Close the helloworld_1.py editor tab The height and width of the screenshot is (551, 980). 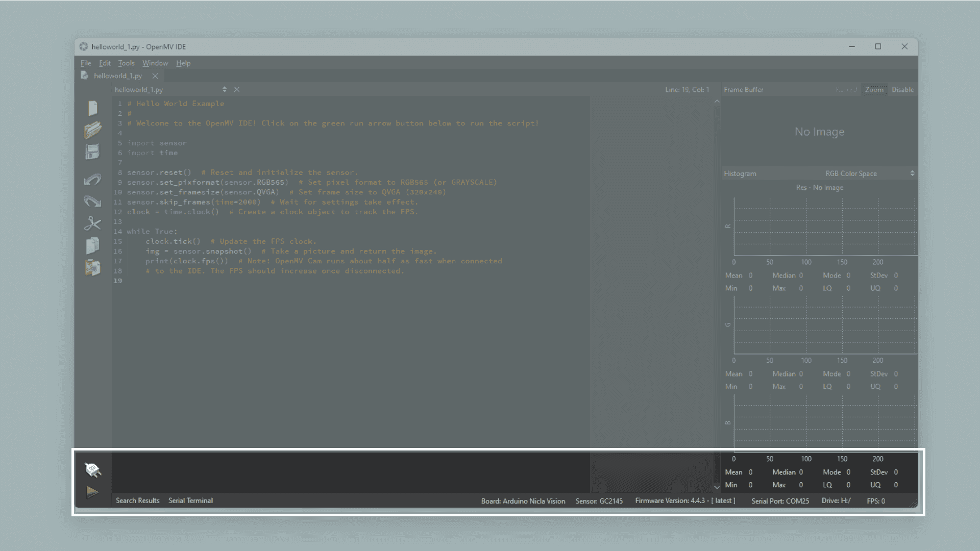155,76
